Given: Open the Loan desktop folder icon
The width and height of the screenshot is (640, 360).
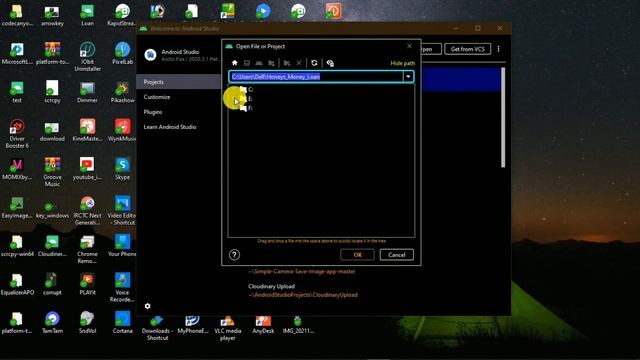Looking at the screenshot, I should click(87, 15).
